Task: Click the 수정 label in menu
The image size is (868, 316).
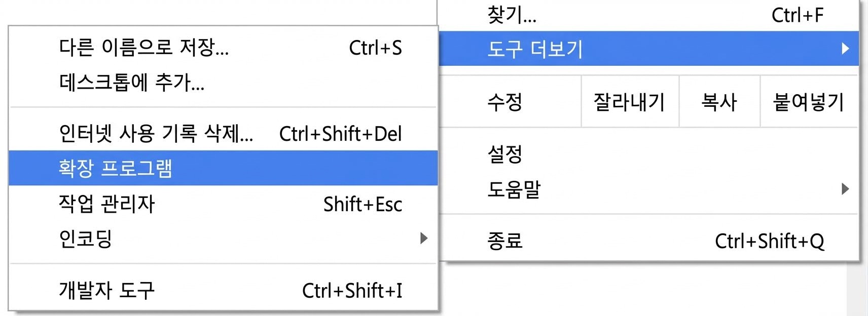Action: pyautogui.click(x=504, y=102)
